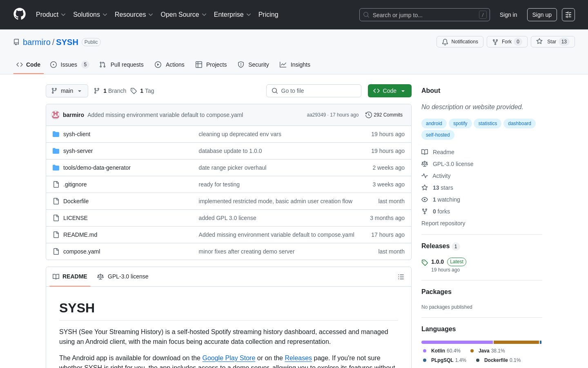The width and height of the screenshot is (588, 368).
Task: Click the Sign in link
Action: [x=508, y=15]
